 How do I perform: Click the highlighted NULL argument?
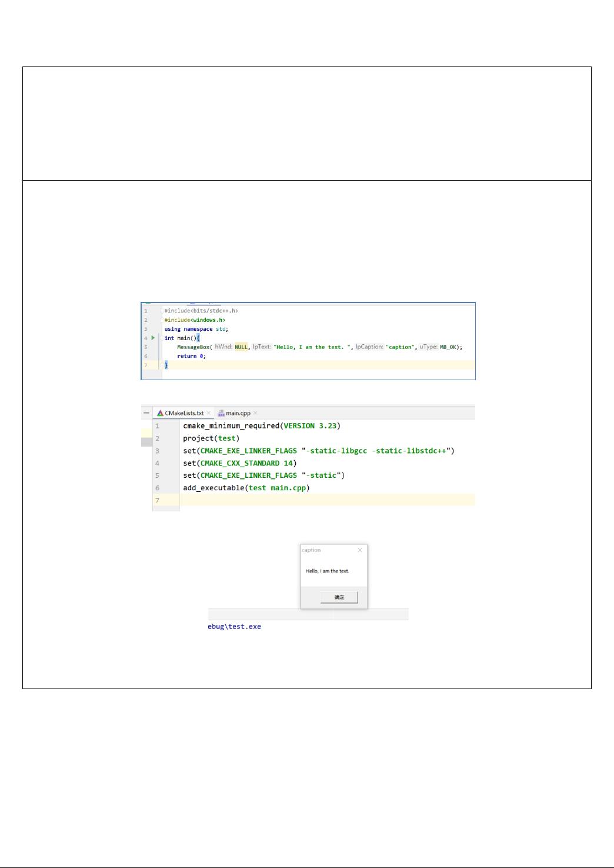pos(241,347)
